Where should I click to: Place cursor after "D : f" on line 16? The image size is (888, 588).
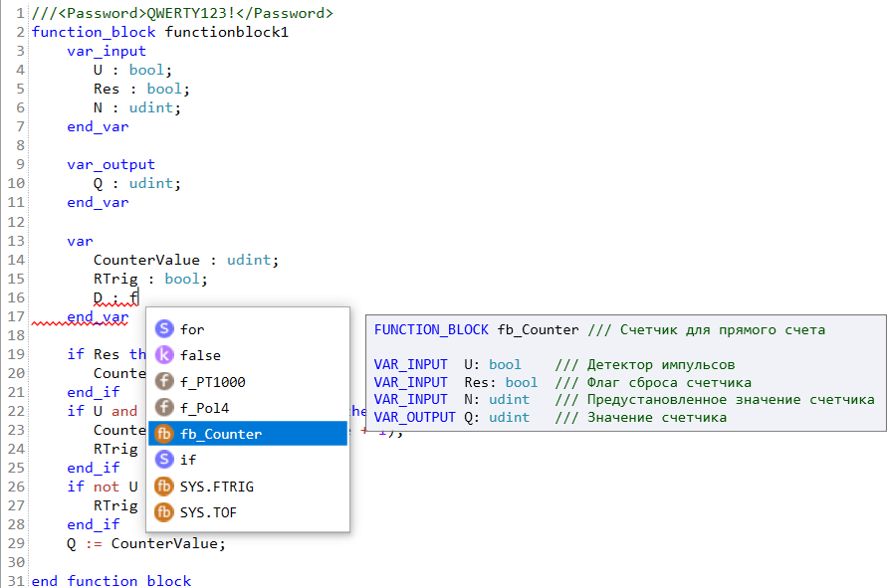138,297
